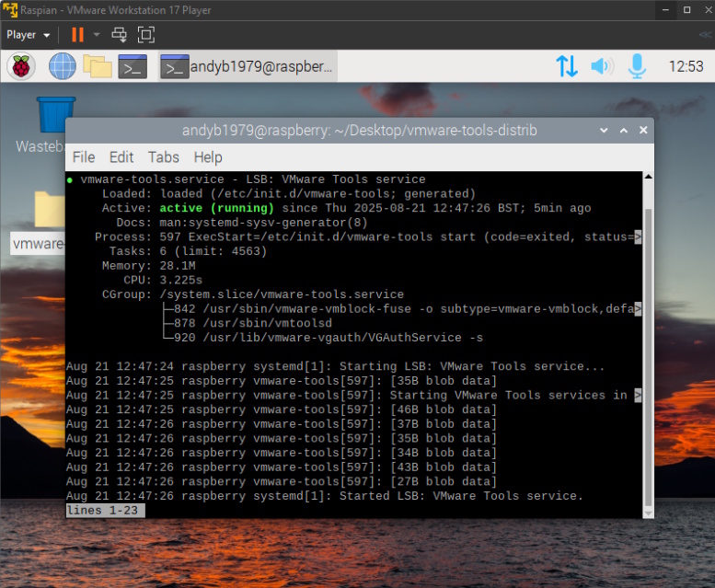Viewport: 715px width, 588px height.
Task: Open the network up/down arrows indicator
Action: click(567, 66)
